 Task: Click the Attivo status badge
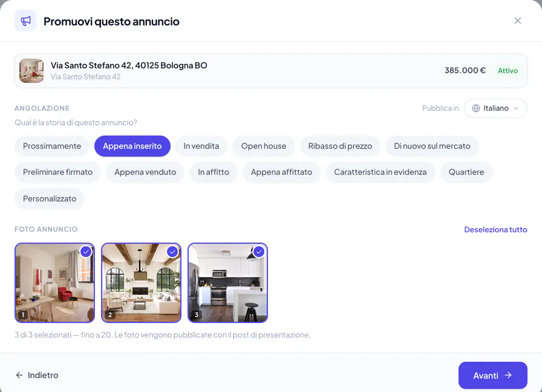pos(508,71)
